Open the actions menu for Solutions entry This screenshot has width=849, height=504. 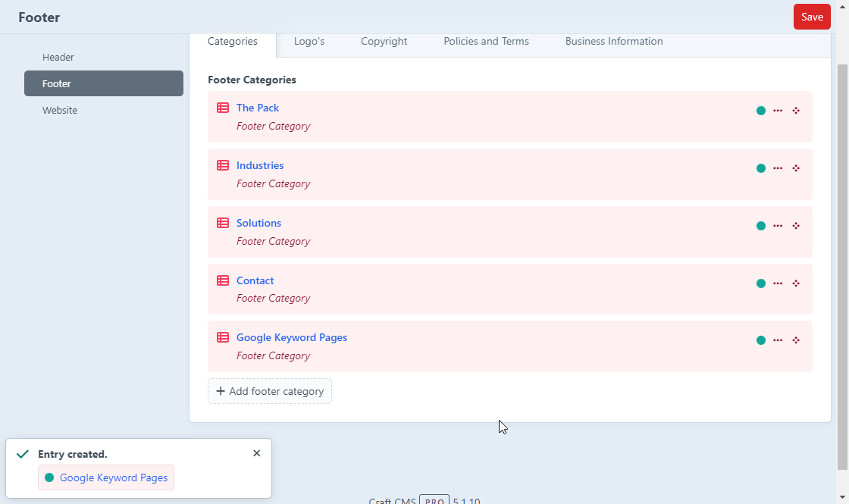778,226
